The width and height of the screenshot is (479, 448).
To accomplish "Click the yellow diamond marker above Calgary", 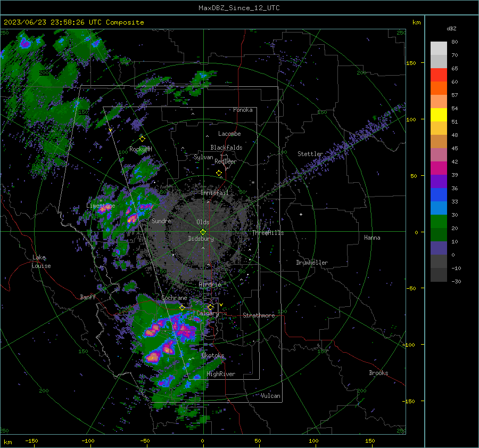I will (x=210, y=307).
